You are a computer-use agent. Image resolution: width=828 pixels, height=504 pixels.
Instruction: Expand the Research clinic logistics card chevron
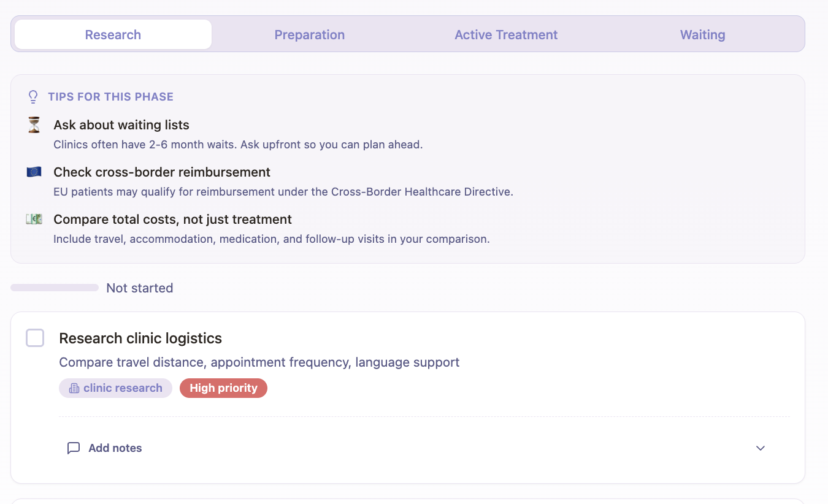(x=761, y=448)
